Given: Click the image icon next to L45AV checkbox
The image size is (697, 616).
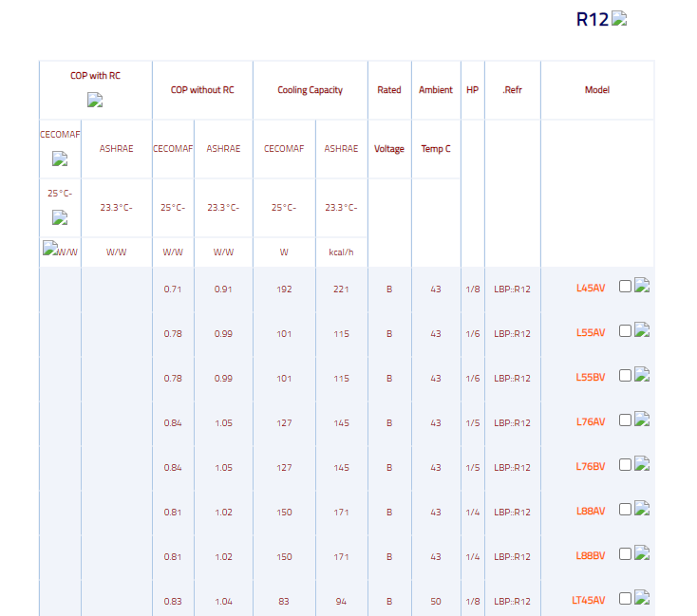Looking at the screenshot, I should [642, 287].
